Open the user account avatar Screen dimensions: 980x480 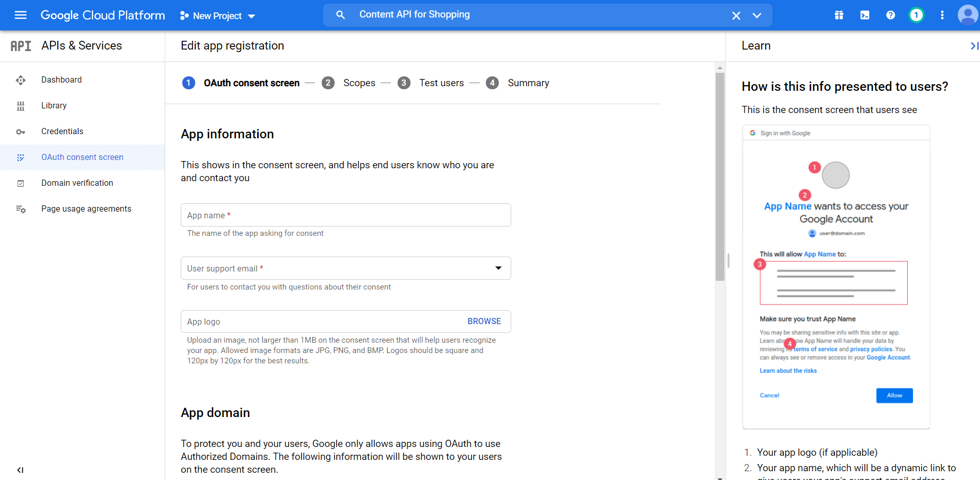pyautogui.click(x=968, y=15)
